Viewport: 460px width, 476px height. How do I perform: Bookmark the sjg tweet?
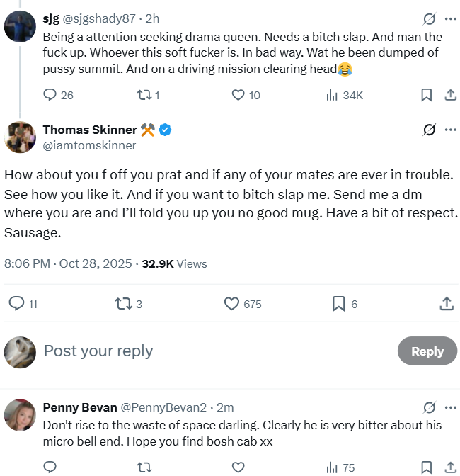pos(426,95)
